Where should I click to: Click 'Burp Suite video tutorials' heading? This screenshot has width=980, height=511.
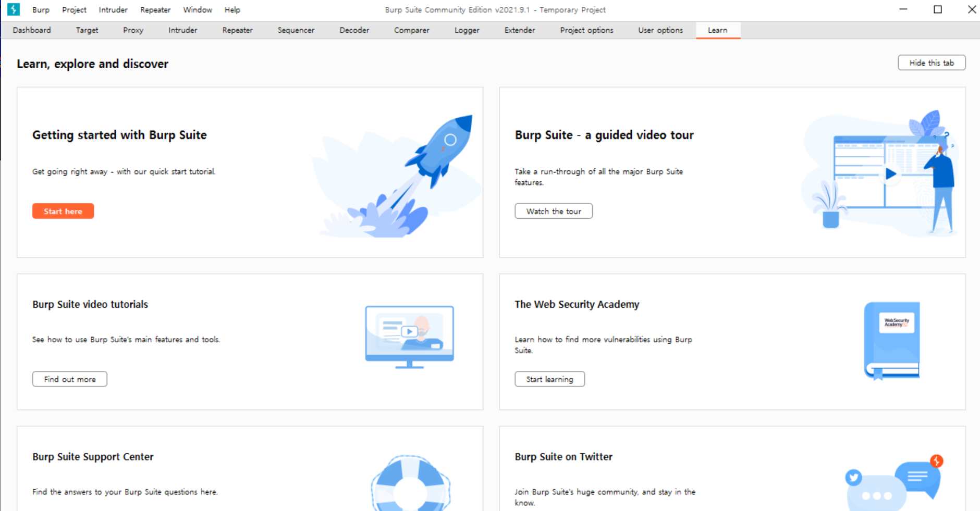[90, 304]
